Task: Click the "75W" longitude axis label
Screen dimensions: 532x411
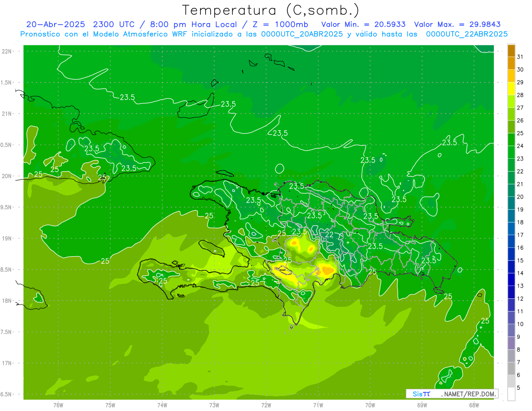Action: (x=110, y=405)
